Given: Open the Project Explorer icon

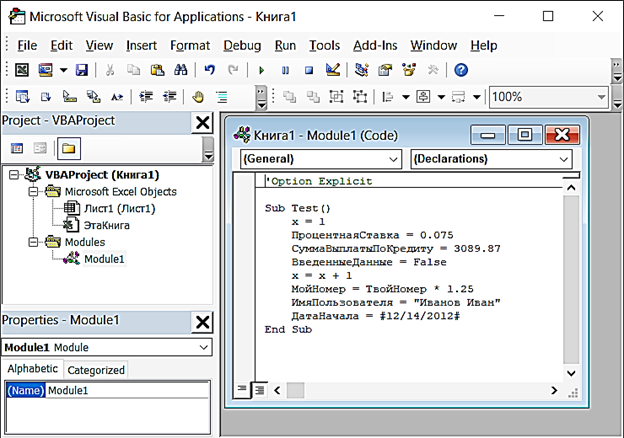Looking at the screenshot, I should 361,70.
